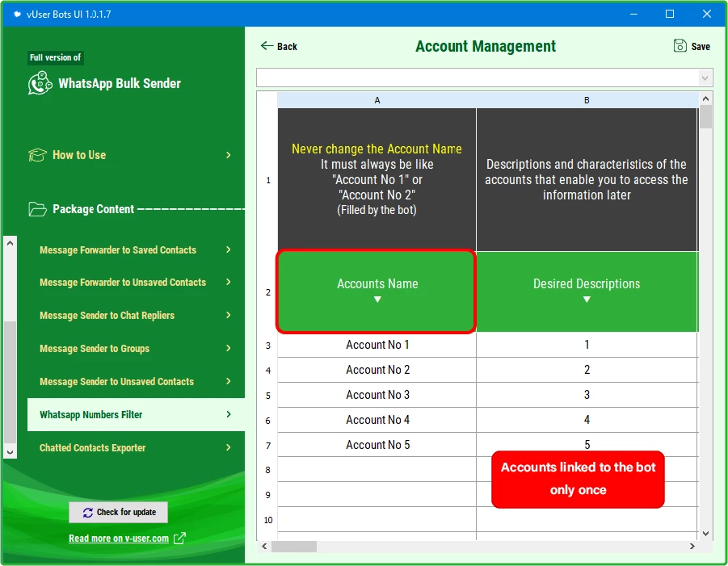Click sidebar scroll up arrow
Image resolution: width=728 pixels, height=566 pixels.
point(11,243)
